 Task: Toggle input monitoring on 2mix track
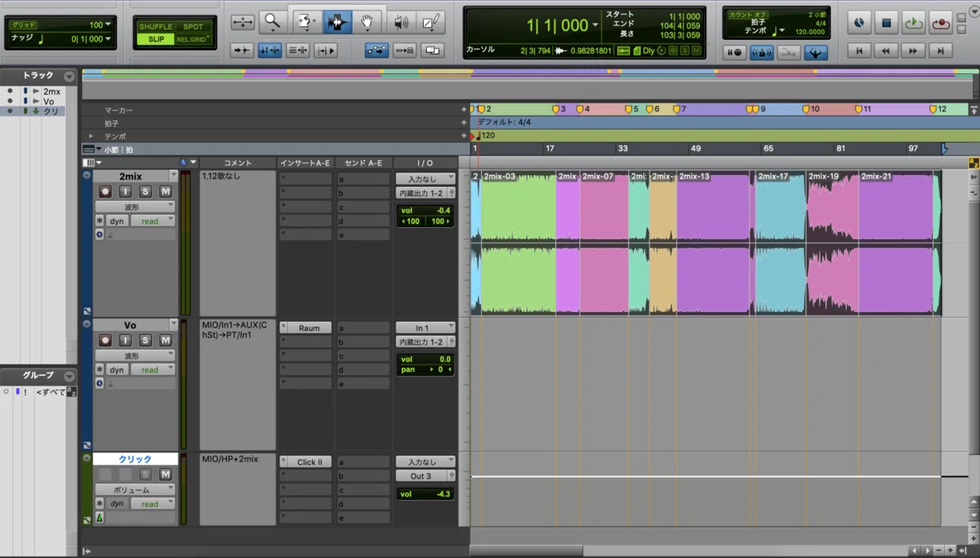coord(125,191)
